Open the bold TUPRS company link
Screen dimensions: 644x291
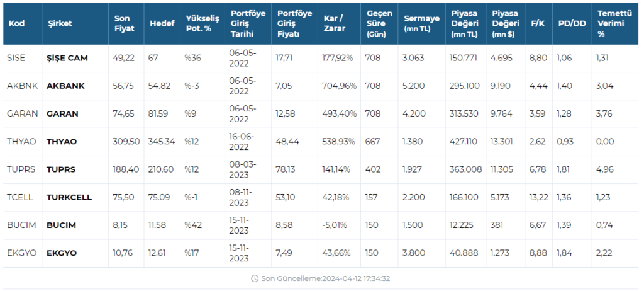point(61,169)
